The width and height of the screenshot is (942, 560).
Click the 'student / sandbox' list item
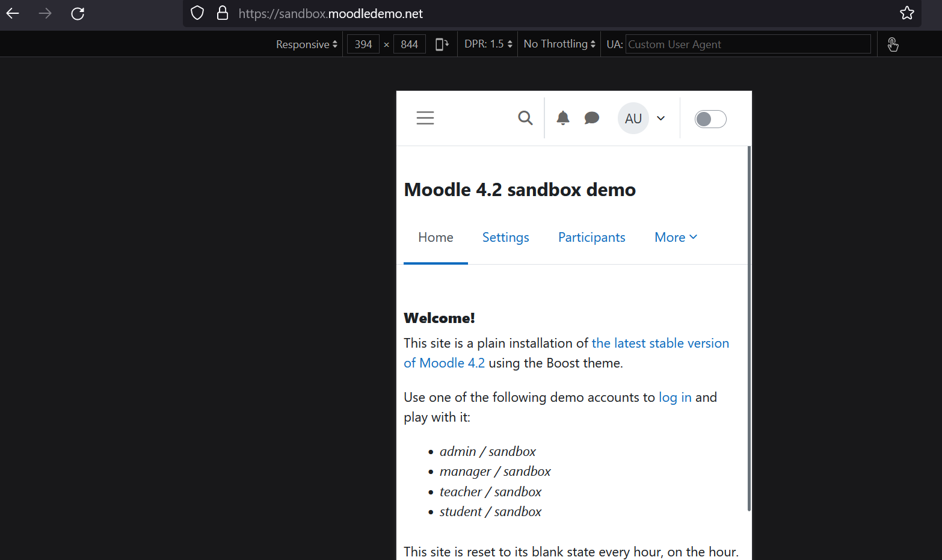click(490, 511)
